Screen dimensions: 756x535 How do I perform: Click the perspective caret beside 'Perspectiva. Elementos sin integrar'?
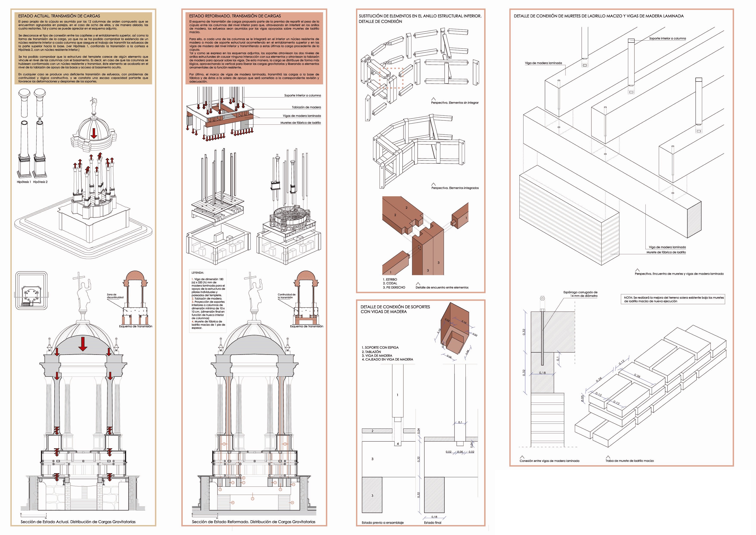(x=434, y=99)
